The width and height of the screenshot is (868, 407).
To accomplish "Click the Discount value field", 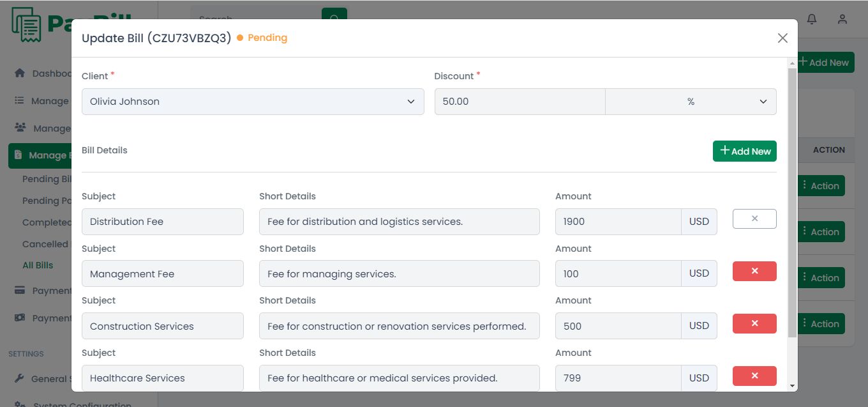I will click(x=520, y=102).
